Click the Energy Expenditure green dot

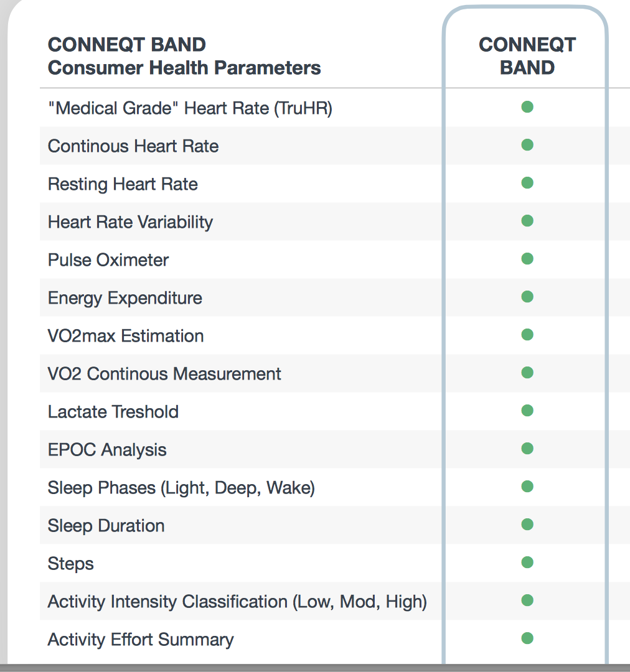click(527, 297)
